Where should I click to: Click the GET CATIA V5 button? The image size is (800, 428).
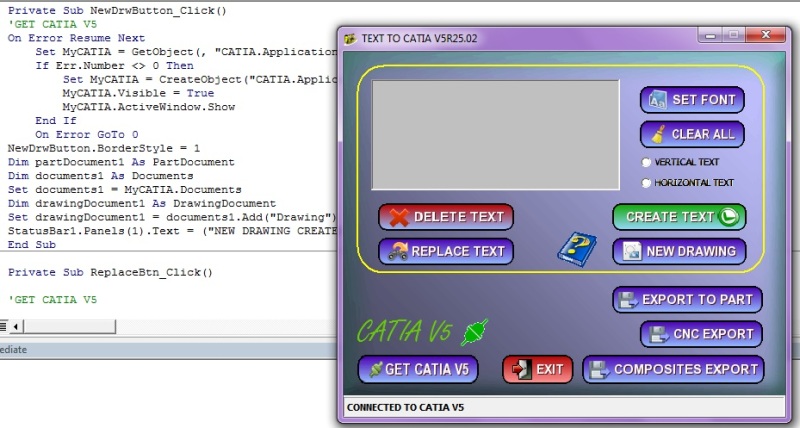pyautogui.click(x=418, y=369)
